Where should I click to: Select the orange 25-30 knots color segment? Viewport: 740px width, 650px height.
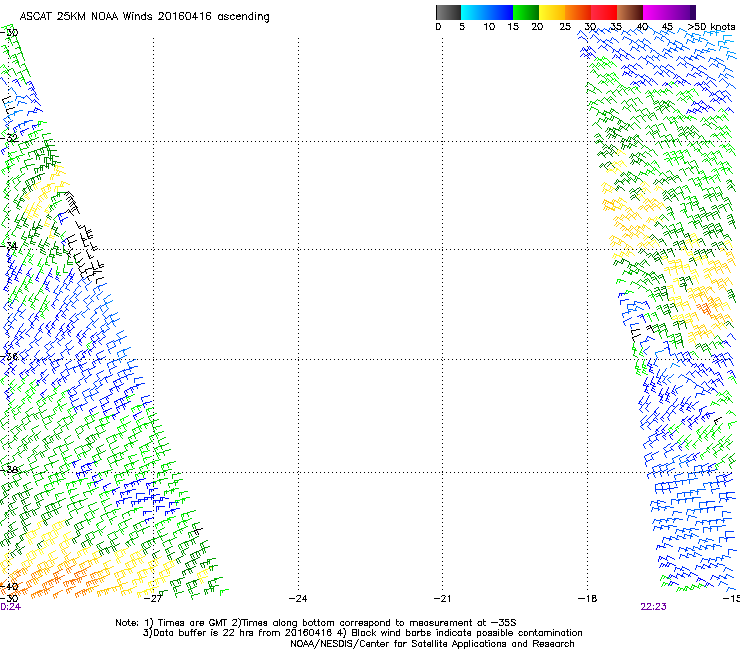[578, 12]
